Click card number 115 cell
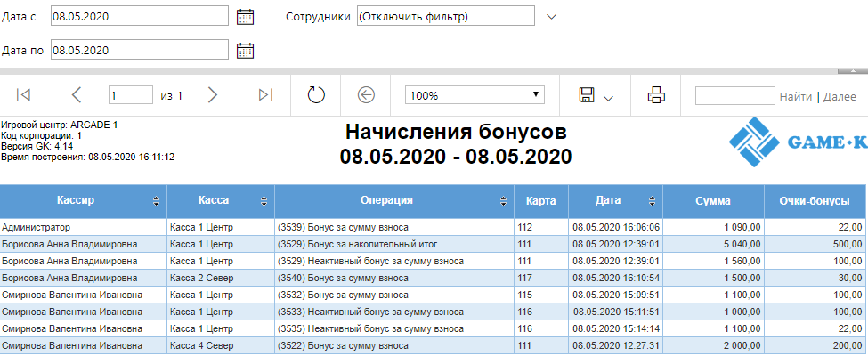 click(x=541, y=295)
